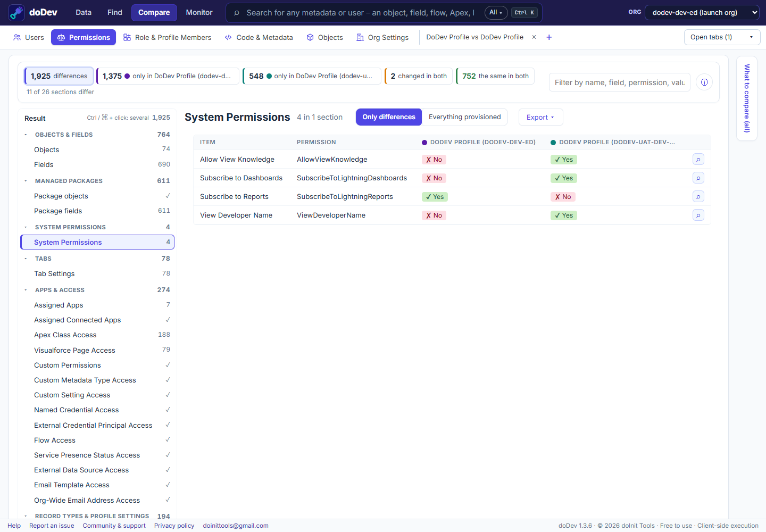
Task: Collapse the MANAGED PACKAGES section
Action: [x=26, y=181]
